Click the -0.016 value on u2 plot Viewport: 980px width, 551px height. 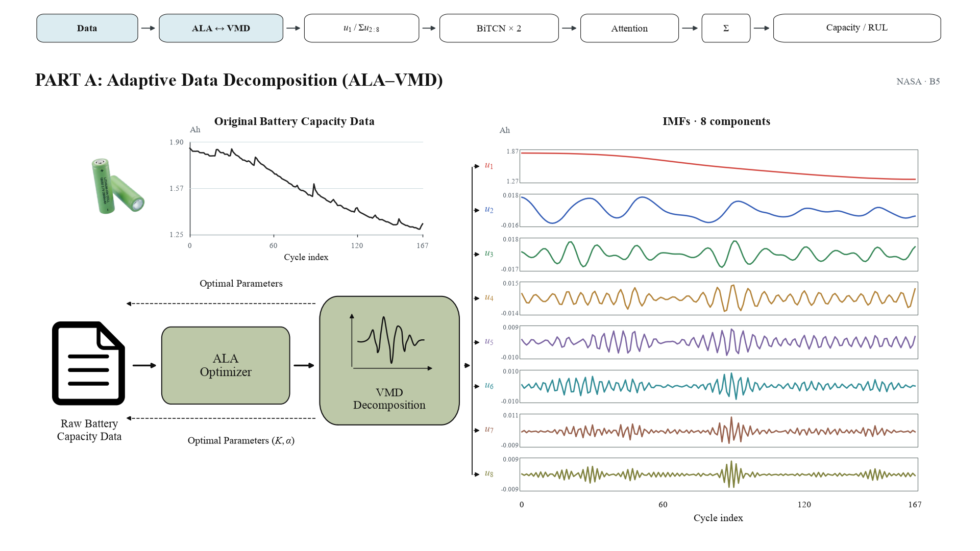point(509,225)
